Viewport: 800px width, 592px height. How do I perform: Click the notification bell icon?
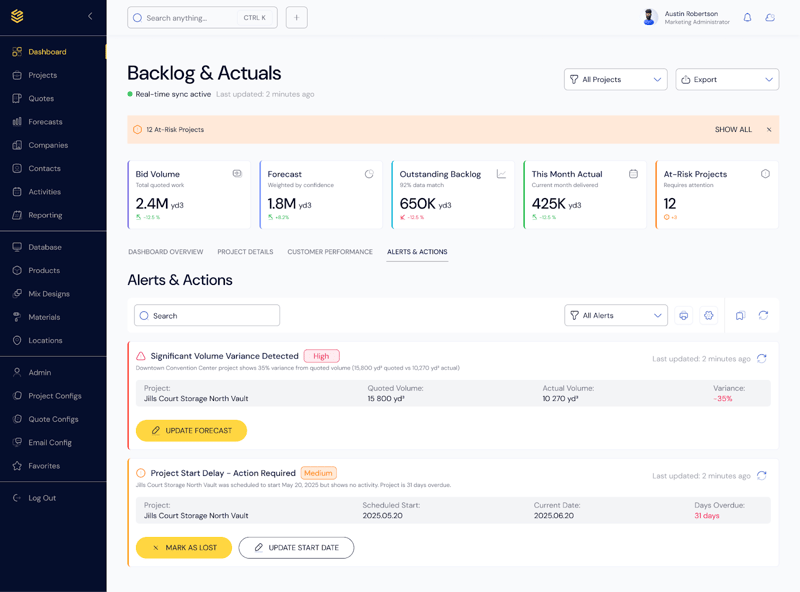click(x=747, y=18)
